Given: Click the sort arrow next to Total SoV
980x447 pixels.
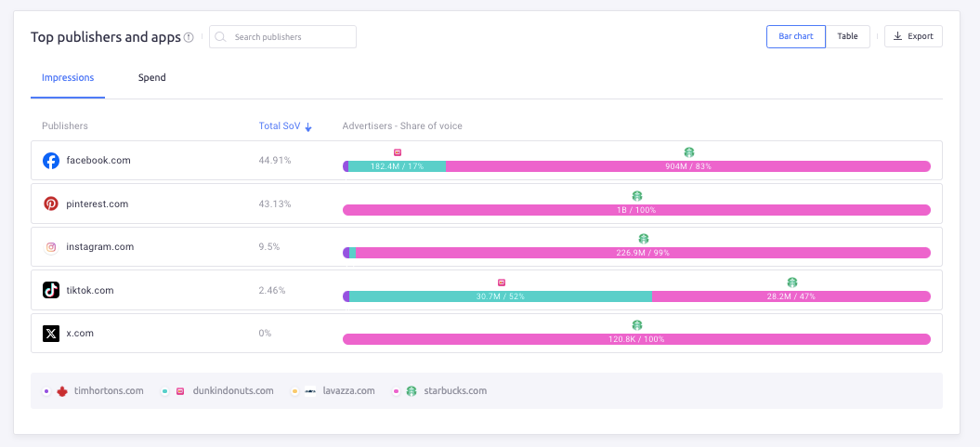Looking at the screenshot, I should [x=308, y=126].
